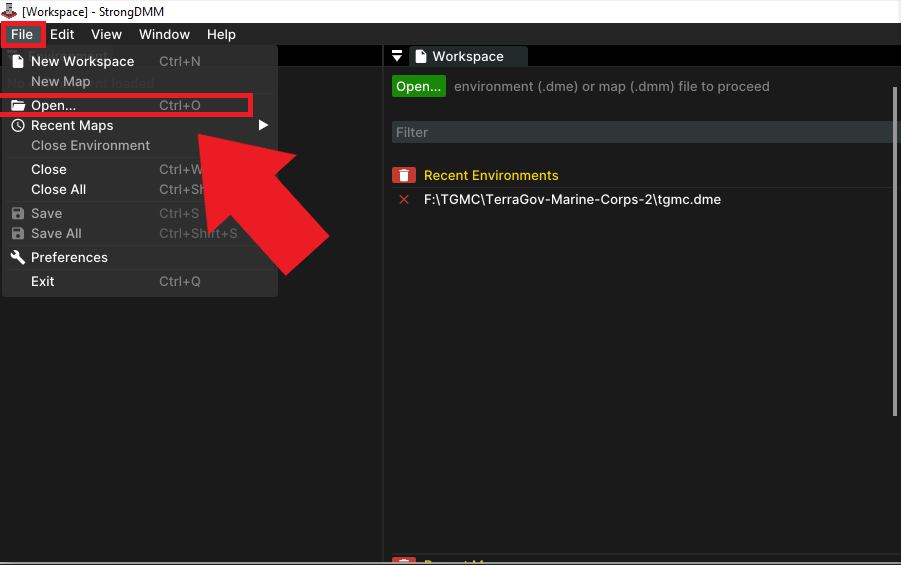The height and width of the screenshot is (565, 901).
Task: Click the floppy disk icon beside Save
Action: [18, 213]
